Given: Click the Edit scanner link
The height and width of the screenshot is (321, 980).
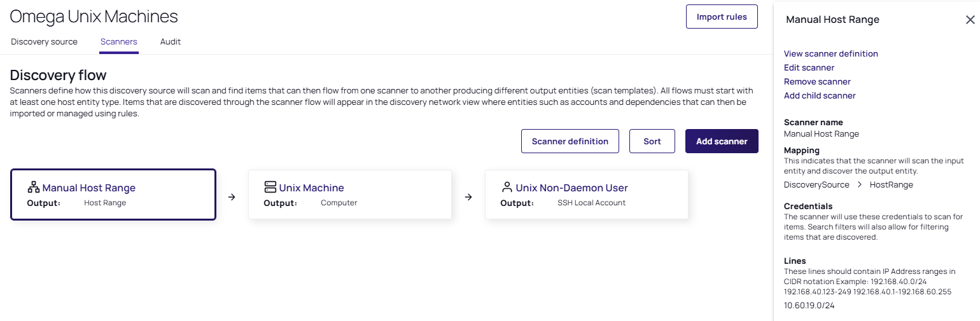Looking at the screenshot, I should [x=809, y=67].
